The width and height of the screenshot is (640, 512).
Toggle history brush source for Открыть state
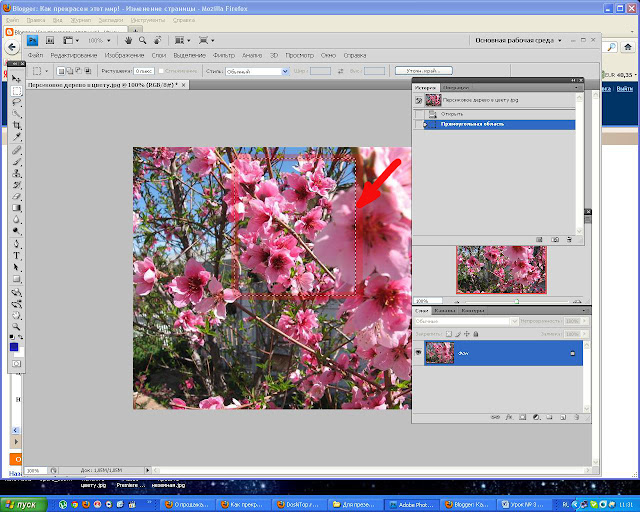click(x=419, y=113)
